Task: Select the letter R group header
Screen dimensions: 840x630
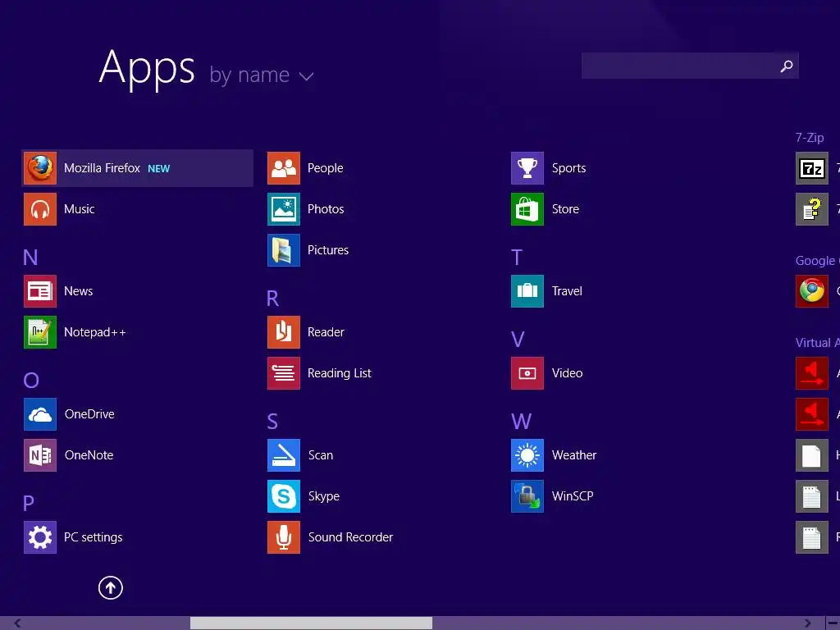Action: tap(272, 299)
